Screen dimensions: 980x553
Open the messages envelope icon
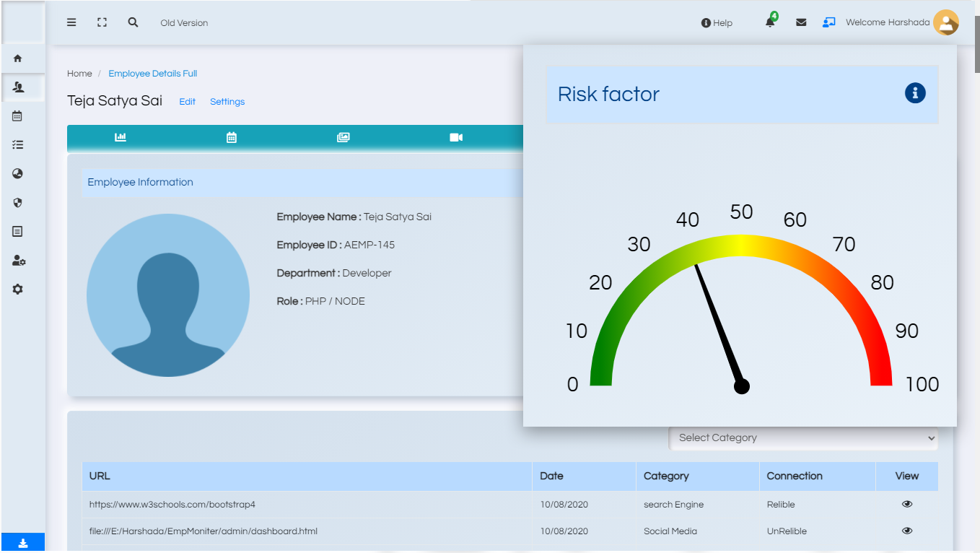click(800, 22)
